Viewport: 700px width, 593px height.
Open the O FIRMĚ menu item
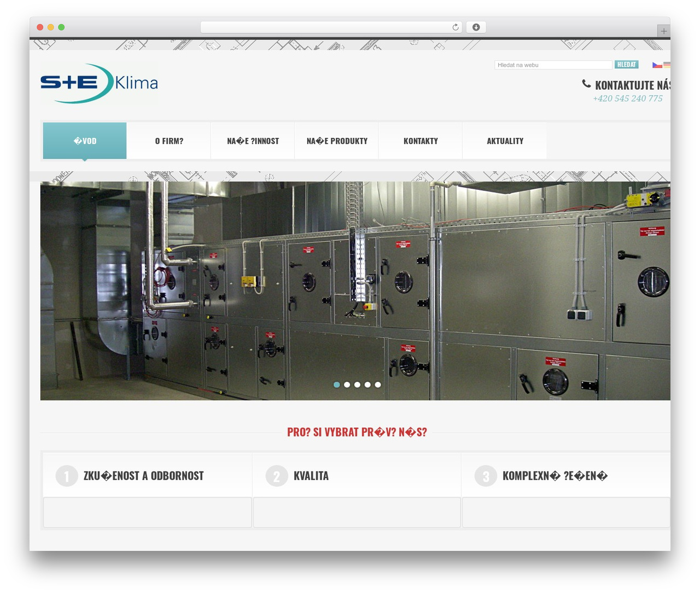coord(169,141)
